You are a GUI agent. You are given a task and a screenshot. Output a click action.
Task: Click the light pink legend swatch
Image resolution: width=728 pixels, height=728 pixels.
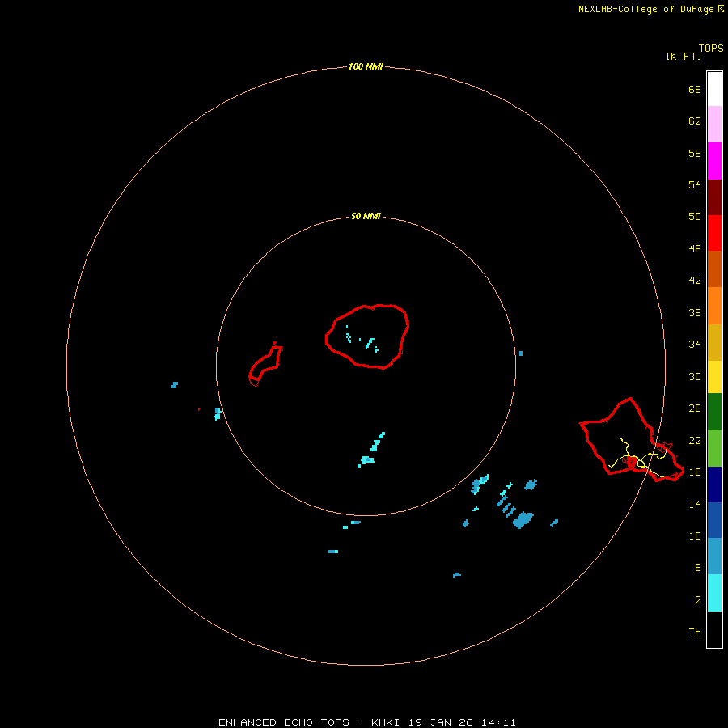coord(714,124)
